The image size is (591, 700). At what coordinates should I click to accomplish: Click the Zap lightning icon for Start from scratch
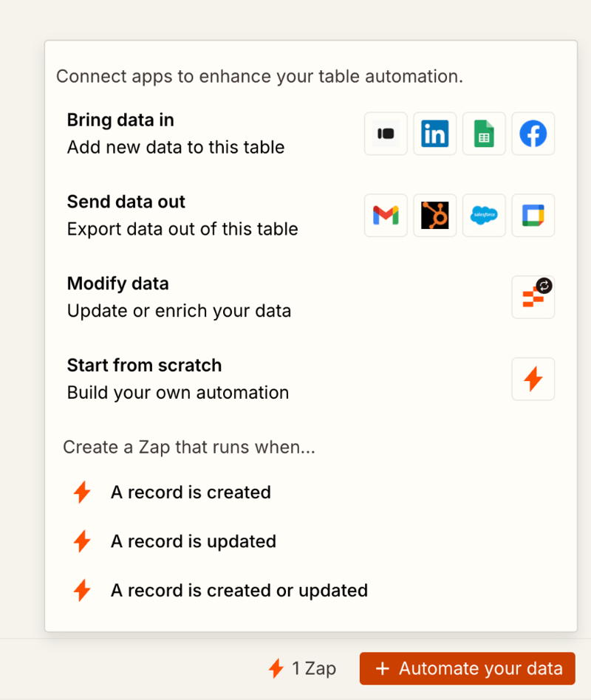click(x=533, y=379)
